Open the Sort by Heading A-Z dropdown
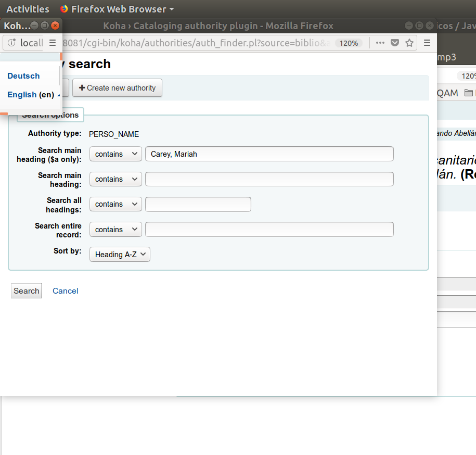The image size is (476, 455). click(120, 255)
